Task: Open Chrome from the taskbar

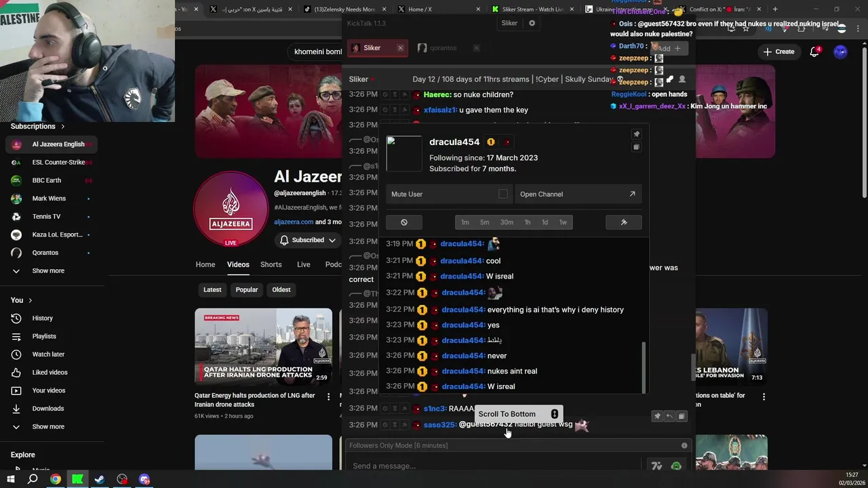Action: [x=56, y=479]
